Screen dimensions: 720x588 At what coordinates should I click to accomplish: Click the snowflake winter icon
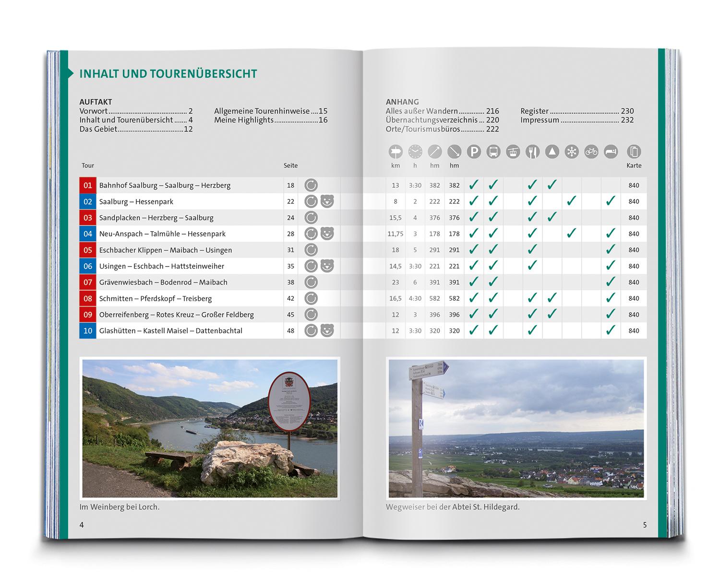[x=572, y=152]
